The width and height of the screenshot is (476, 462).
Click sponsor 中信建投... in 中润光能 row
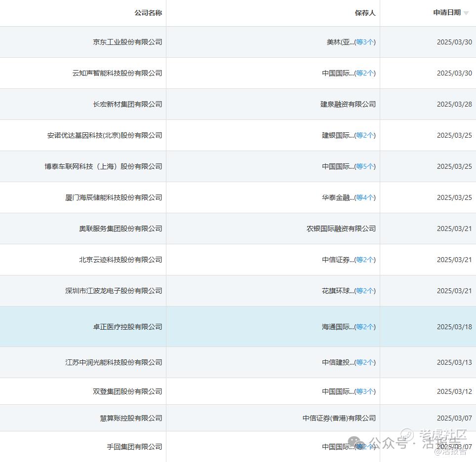click(x=338, y=362)
